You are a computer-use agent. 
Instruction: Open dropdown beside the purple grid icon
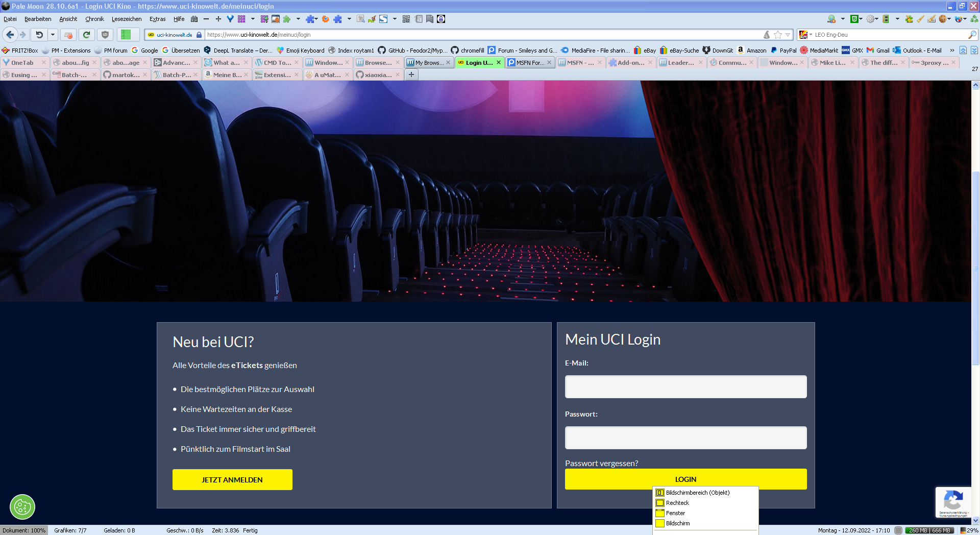click(253, 19)
